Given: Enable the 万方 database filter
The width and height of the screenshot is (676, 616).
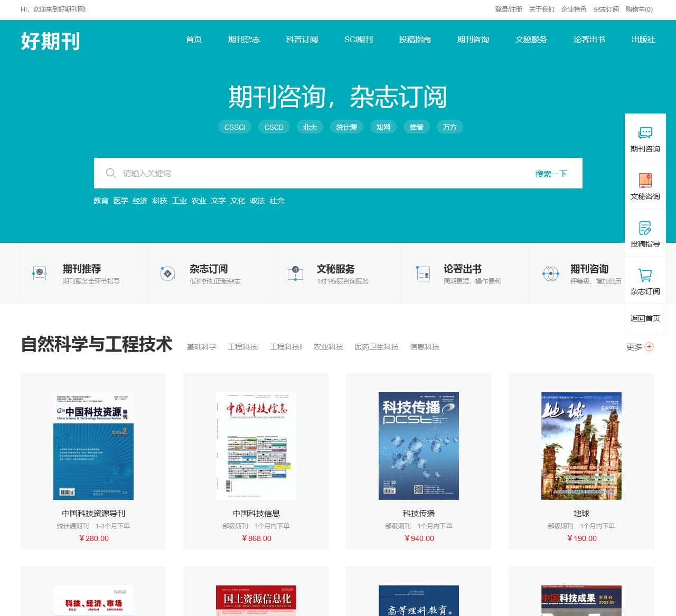Looking at the screenshot, I should coord(449,127).
